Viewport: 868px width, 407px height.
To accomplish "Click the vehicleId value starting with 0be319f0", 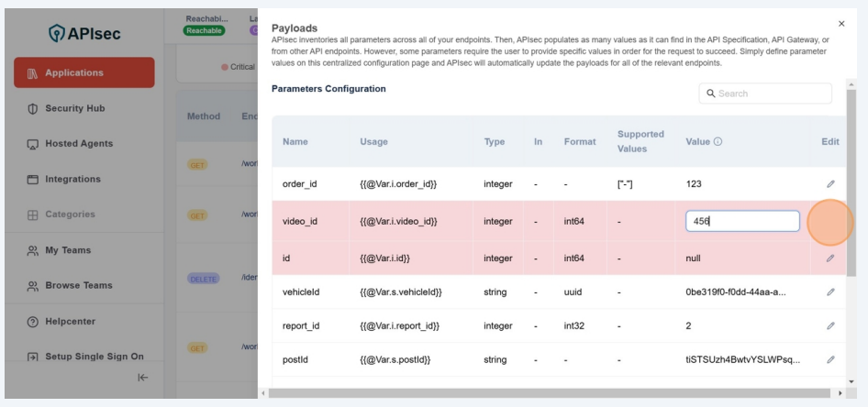I will [x=736, y=292].
